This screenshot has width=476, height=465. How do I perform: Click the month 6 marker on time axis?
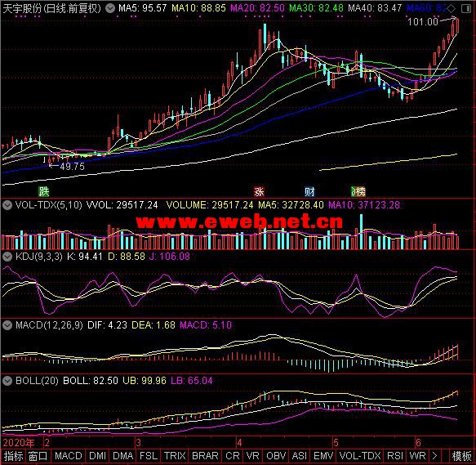418,443
